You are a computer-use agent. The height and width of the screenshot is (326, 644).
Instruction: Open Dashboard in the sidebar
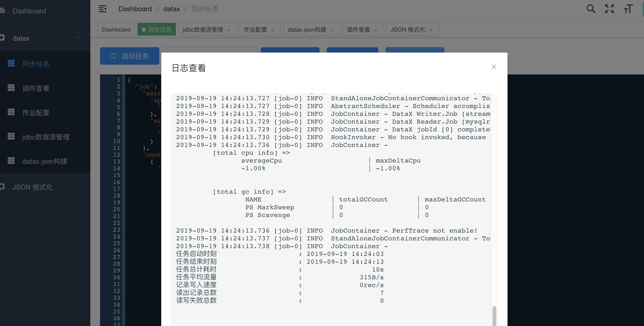[29, 11]
